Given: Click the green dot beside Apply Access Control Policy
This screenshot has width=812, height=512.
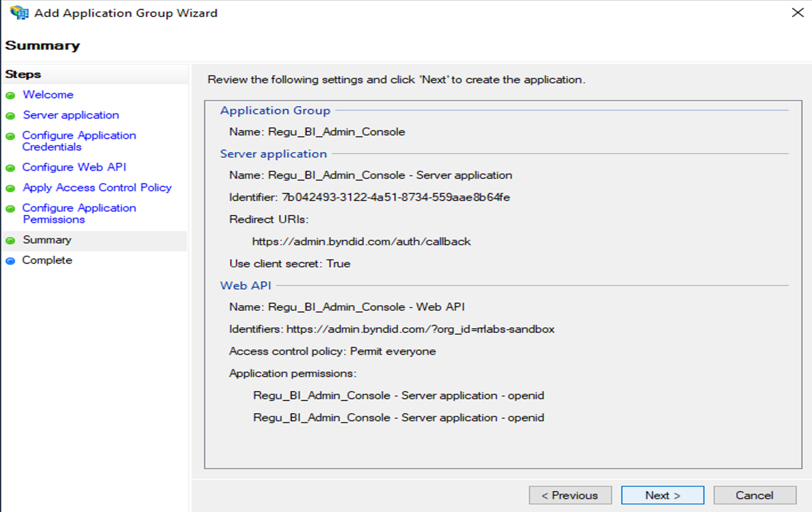Looking at the screenshot, I should coord(10,188).
